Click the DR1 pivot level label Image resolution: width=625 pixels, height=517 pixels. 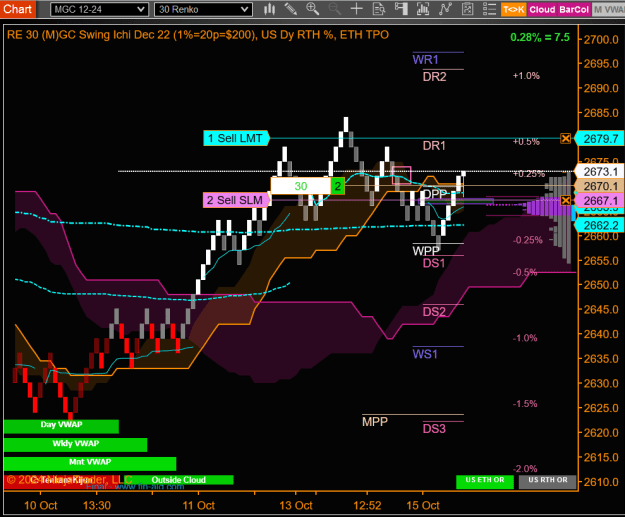click(x=434, y=146)
